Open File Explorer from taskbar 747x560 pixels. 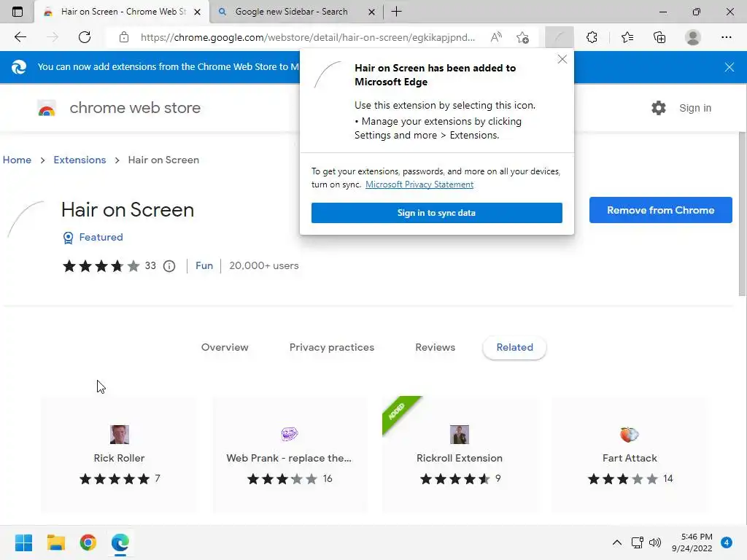(x=55, y=542)
